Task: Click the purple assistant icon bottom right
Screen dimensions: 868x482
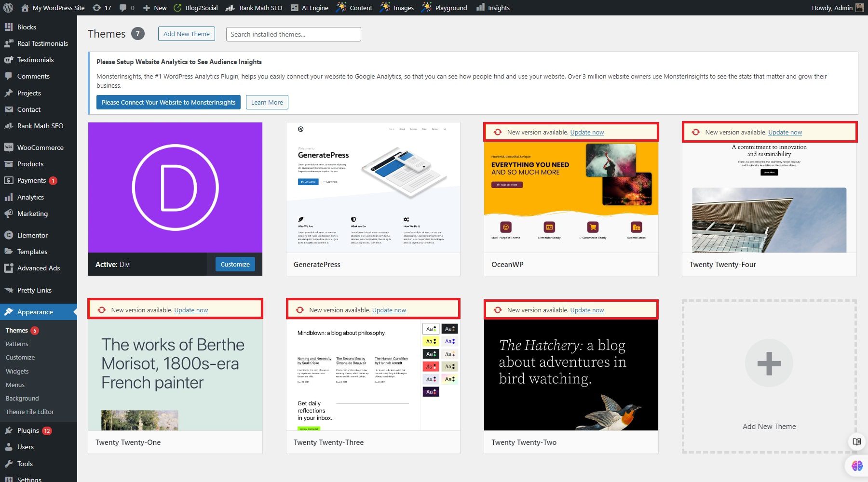Action: [x=856, y=465]
